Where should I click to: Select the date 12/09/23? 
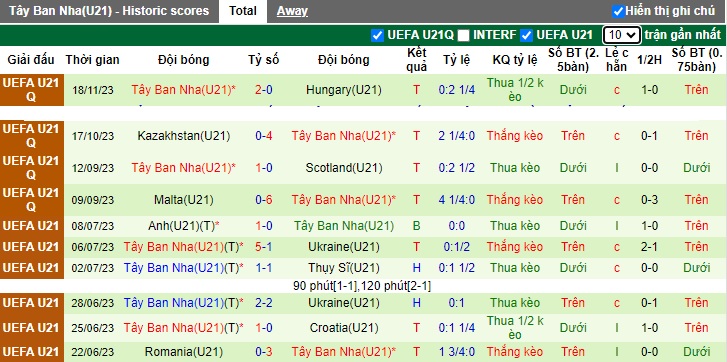(92, 168)
